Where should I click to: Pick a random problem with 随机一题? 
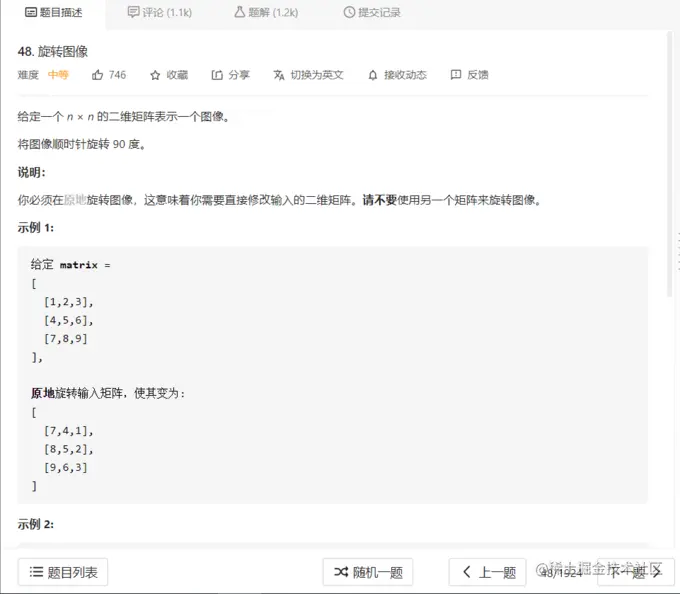(x=368, y=572)
